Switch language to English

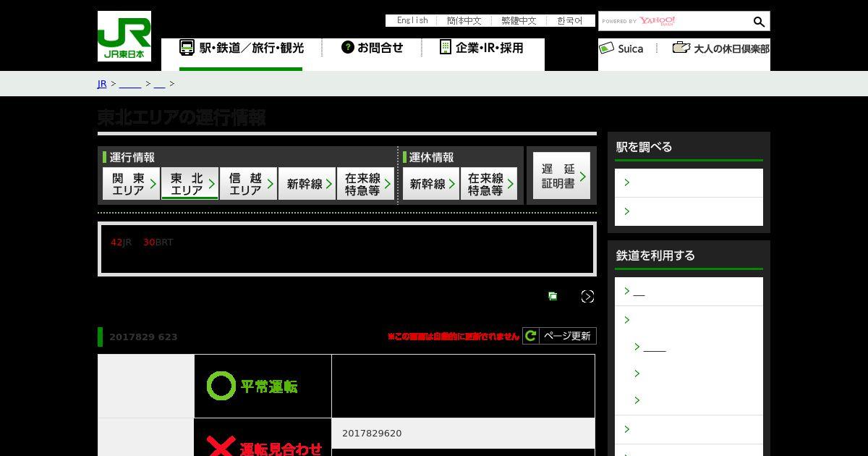tap(412, 21)
